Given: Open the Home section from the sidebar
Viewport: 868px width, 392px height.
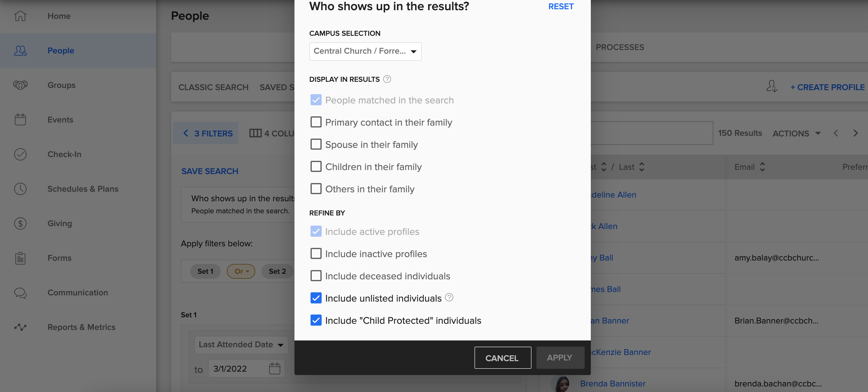Looking at the screenshot, I should pyautogui.click(x=20, y=15).
